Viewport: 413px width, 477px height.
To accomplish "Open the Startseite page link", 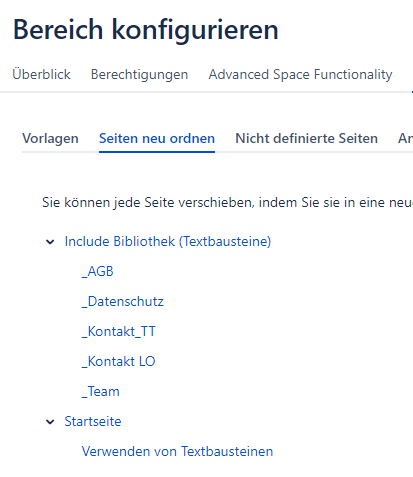I will [x=93, y=421].
